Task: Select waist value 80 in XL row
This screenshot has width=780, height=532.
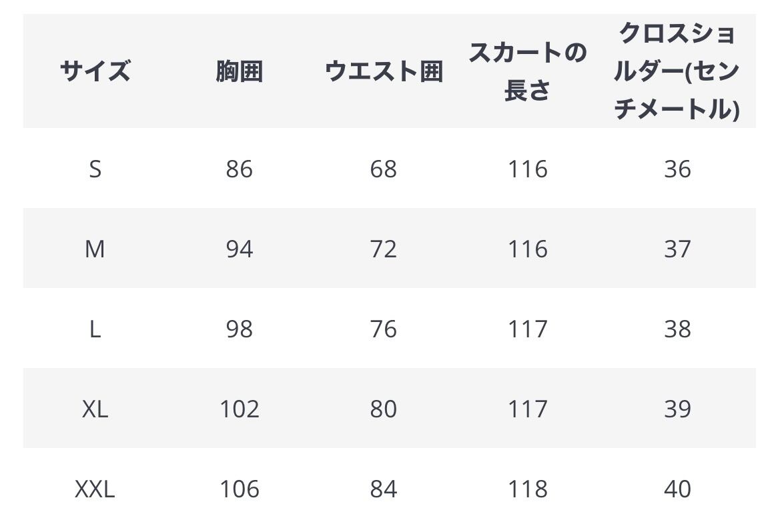Action: (384, 409)
